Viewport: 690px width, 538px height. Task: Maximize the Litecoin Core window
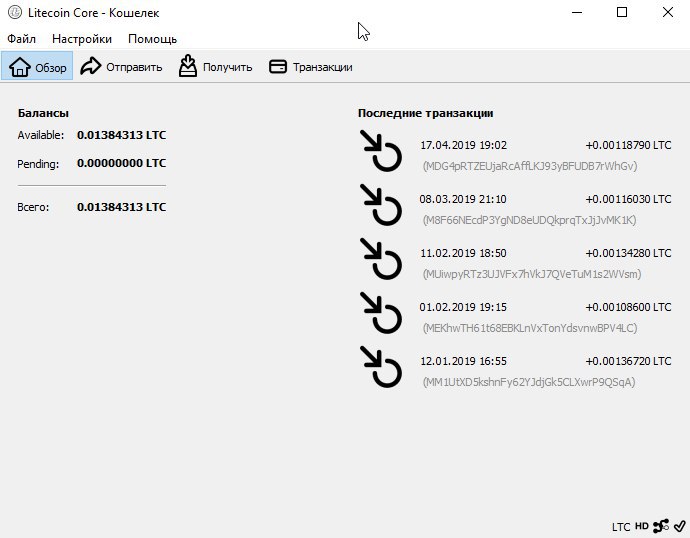point(622,12)
